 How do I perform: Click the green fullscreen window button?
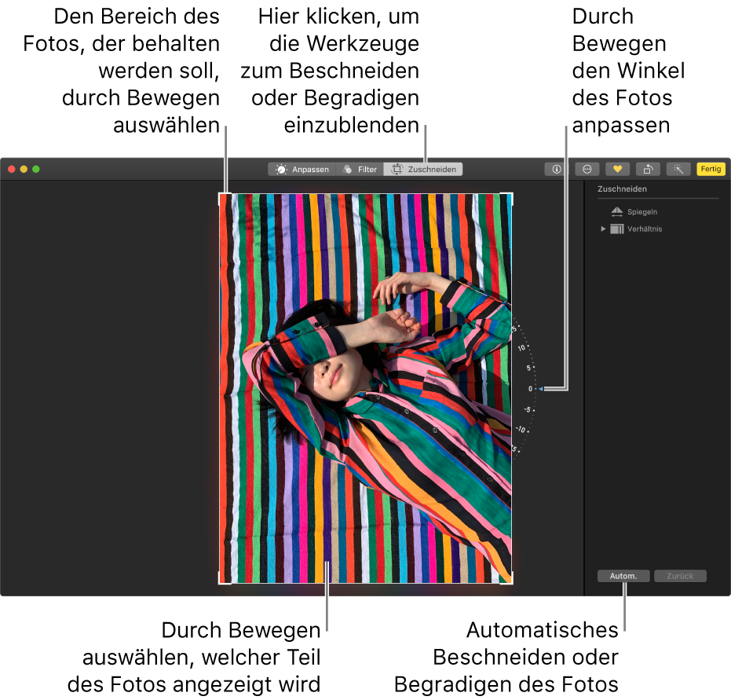[36, 169]
